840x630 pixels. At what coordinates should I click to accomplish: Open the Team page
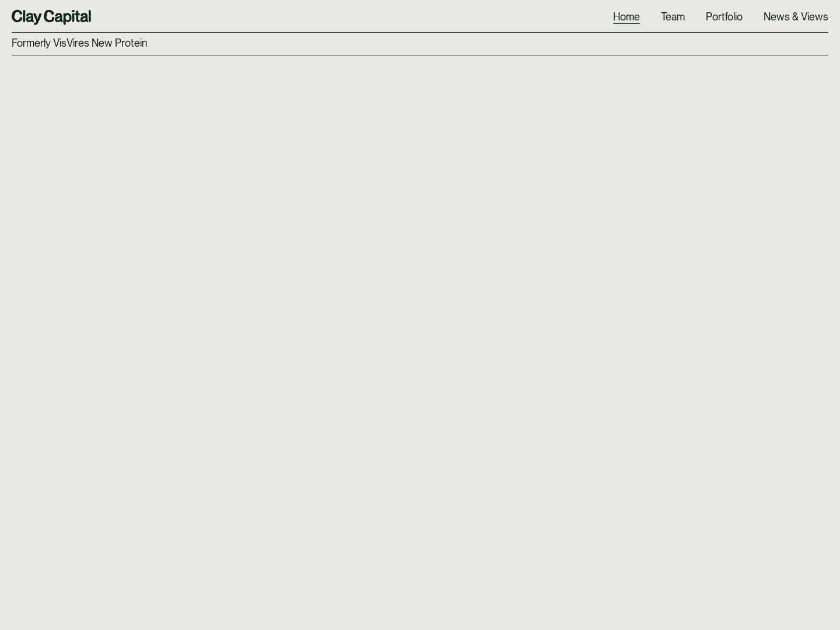click(x=673, y=17)
